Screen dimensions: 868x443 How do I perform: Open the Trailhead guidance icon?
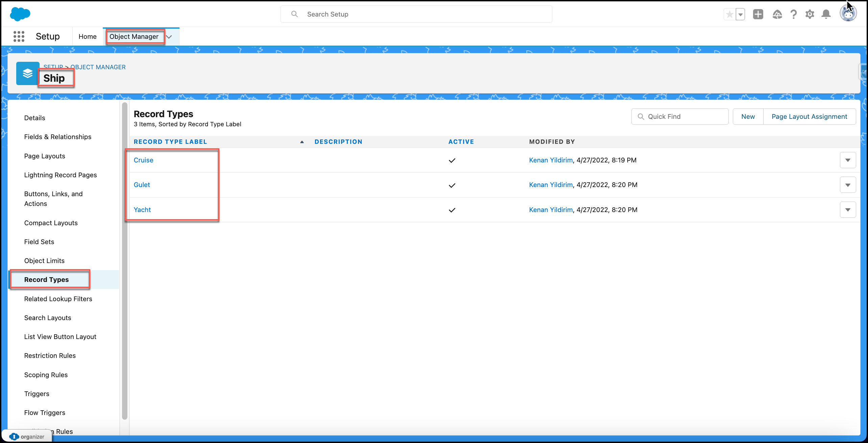coord(777,14)
